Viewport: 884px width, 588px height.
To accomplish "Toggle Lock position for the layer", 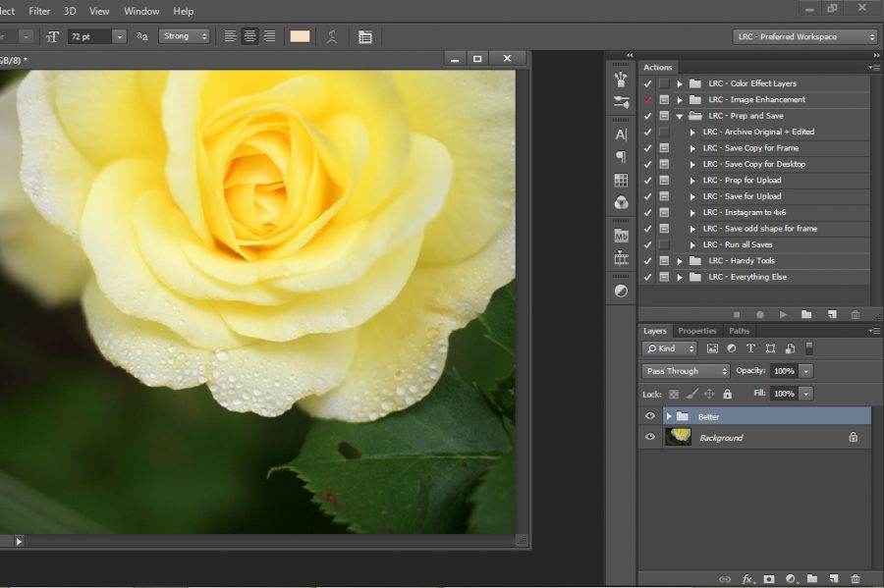I will click(709, 394).
